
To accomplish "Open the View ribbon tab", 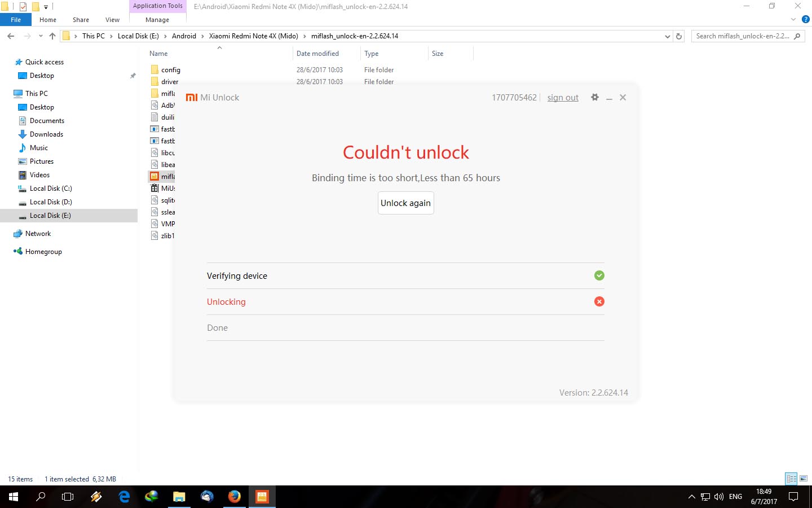I will pyautogui.click(x=112, y=20).
